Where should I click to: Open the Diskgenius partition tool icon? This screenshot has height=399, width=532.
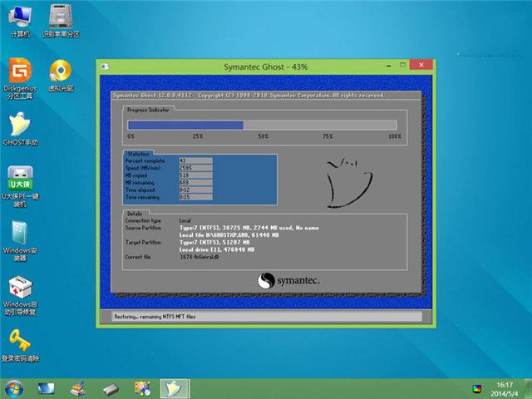pos(19,71)
